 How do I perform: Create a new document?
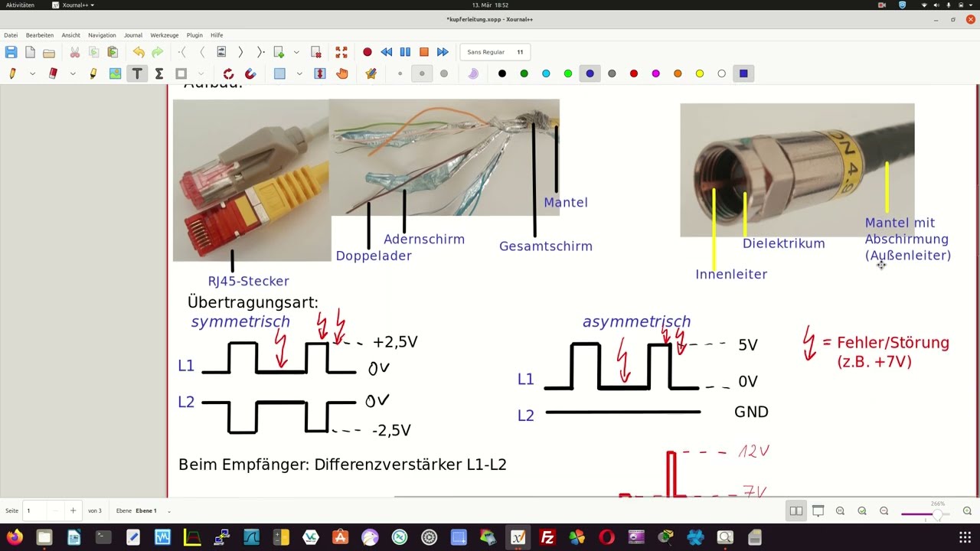[30, 52]
